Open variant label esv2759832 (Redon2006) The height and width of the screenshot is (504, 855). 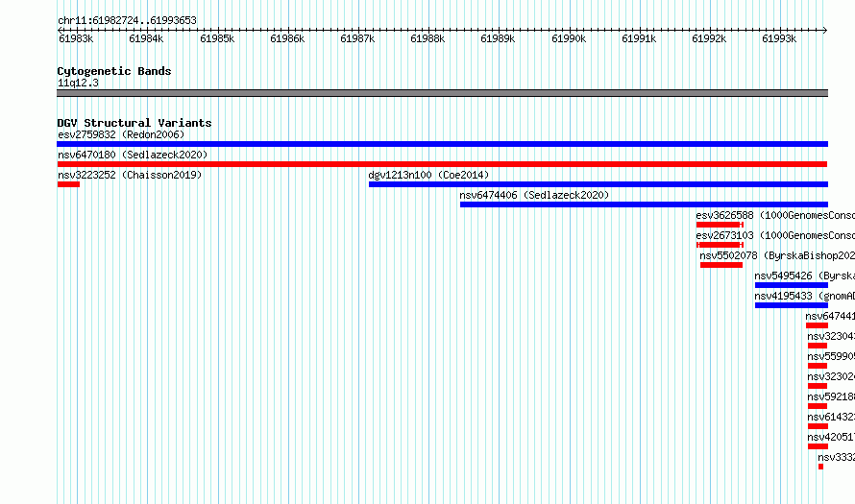(x=121, y=134)
